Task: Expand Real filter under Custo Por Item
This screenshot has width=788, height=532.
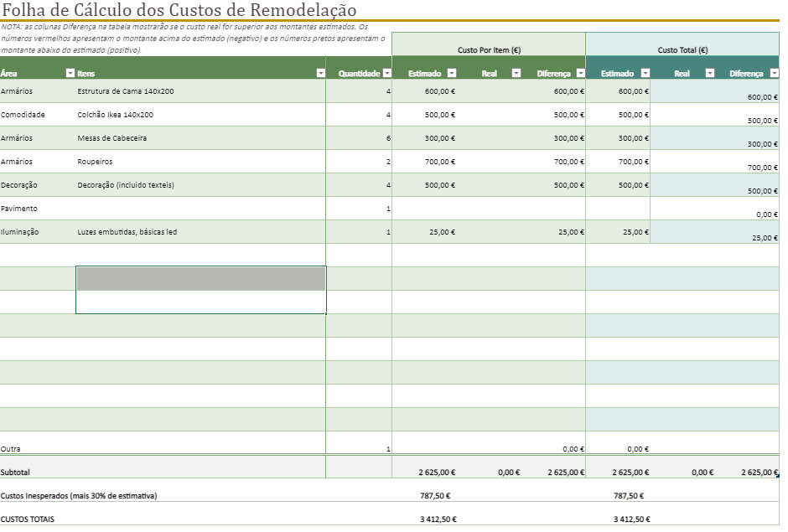Action: click(516, 74)
